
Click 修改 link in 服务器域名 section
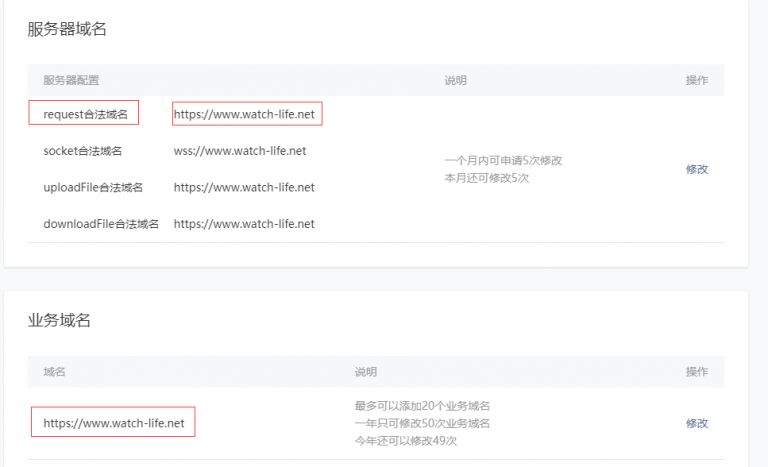pyautogui.click(x=696, y=169)
